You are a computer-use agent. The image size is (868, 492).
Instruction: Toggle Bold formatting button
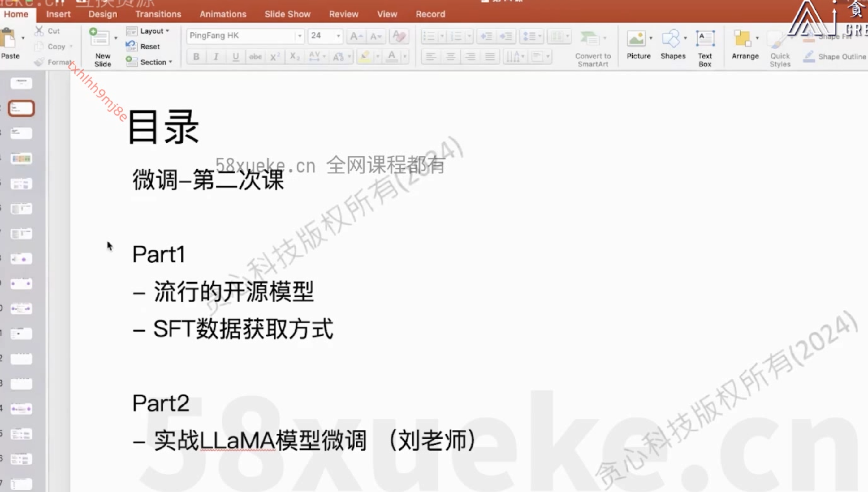(x=196, y=56)
